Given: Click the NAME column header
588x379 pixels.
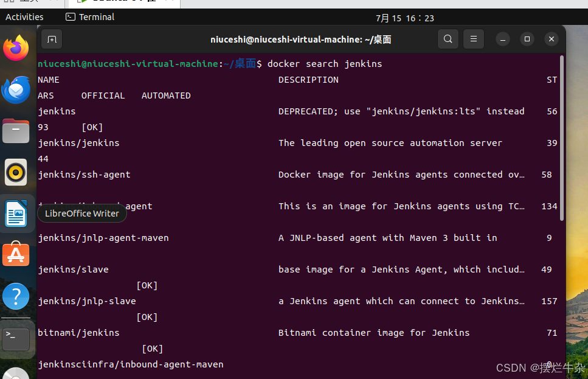Looking at the screenshot, I should pos(49,80).
